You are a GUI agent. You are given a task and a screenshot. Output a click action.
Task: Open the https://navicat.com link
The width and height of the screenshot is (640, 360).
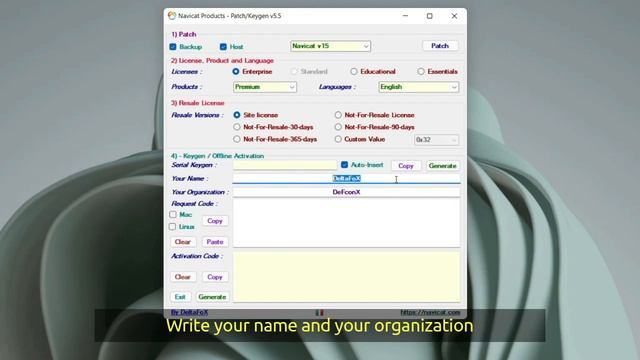click(x=430, y=312)
